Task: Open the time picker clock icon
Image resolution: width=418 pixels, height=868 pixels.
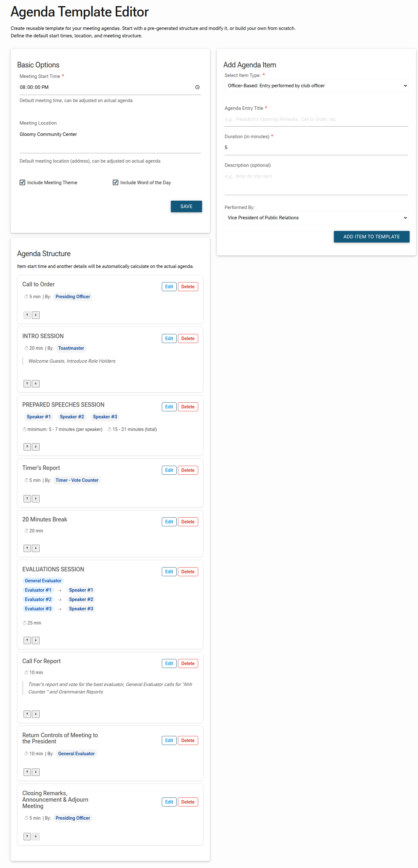Action: coord(197,87)
